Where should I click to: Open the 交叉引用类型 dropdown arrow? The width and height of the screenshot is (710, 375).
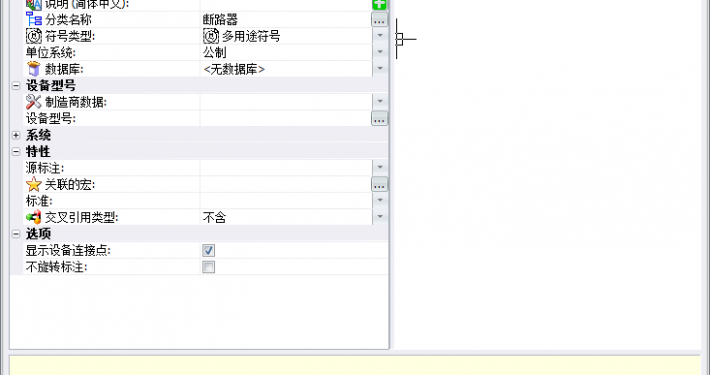380,217
